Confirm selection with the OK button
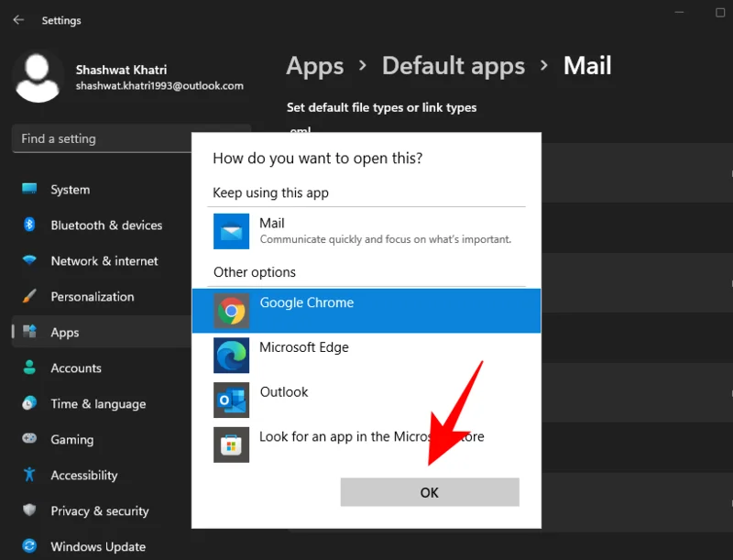The image size is (733, 560). click(x=429, y=492)
